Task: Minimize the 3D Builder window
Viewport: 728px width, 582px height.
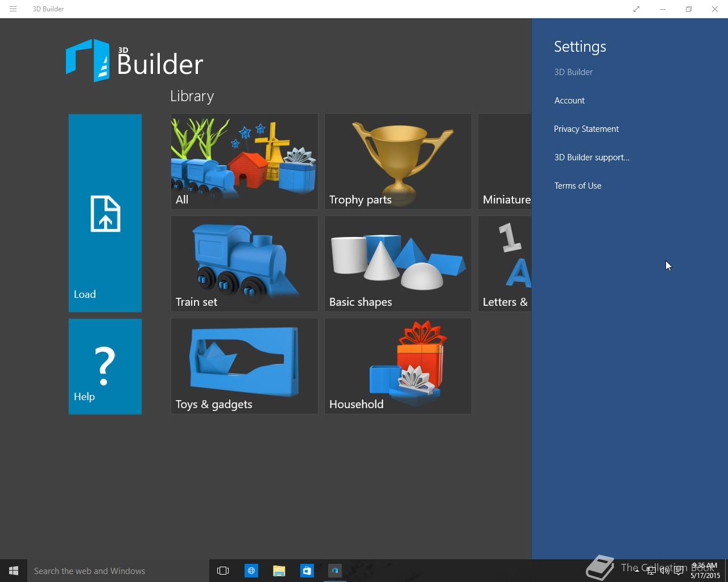Action: (x=663, y=9)
